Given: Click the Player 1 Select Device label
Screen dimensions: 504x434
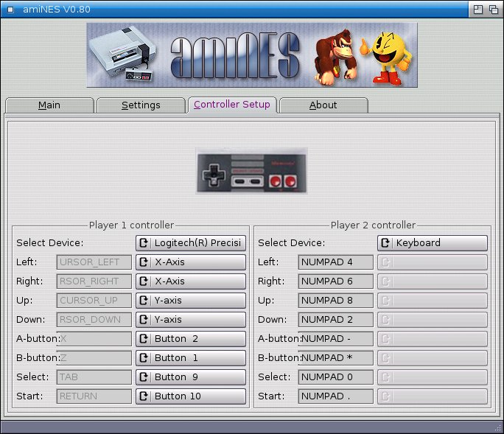Looking at the screenshot, I should (x=50, y=243).
